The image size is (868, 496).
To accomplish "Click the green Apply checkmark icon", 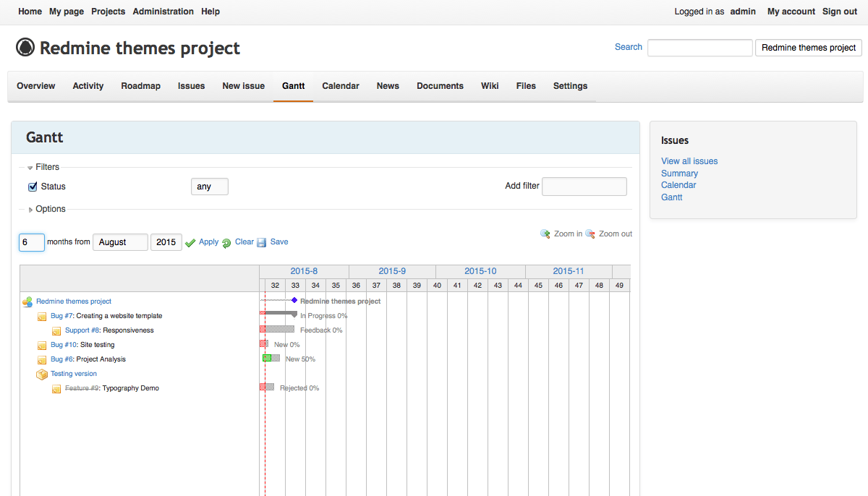I will (x=190, y=243).
